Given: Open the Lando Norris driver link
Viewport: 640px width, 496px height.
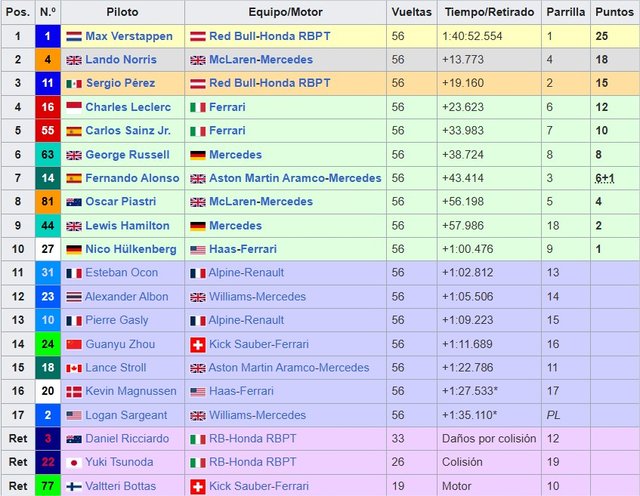Looking at the screenshot, I should click(x=121, y=60).
